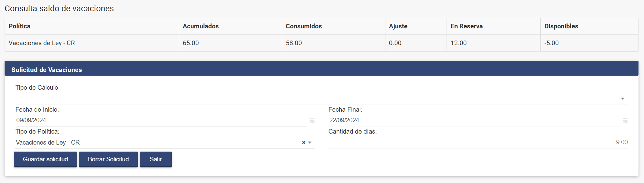Click the Guardar solicitud button
Image resolution: width=644 pixels, height=183 pixels.
(x=45, y=159)
